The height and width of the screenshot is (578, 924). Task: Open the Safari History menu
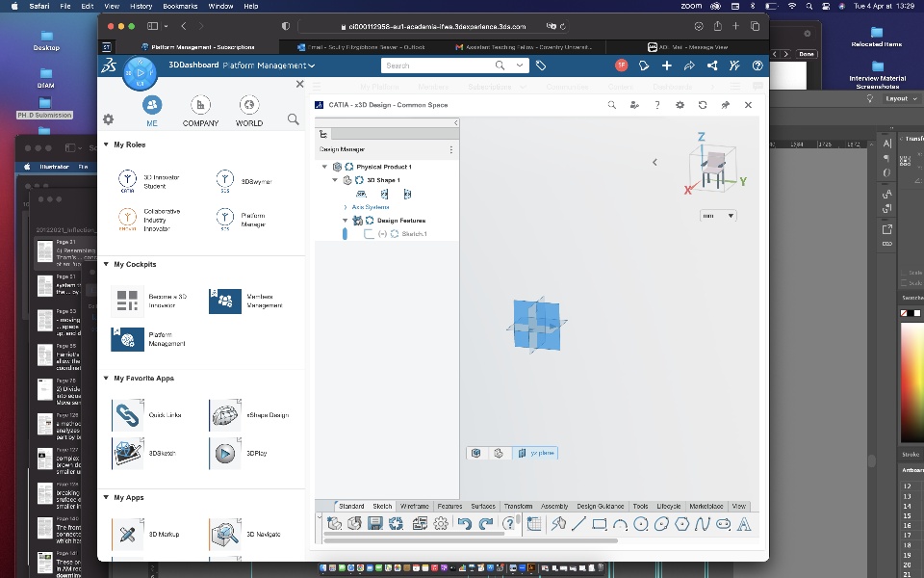[x=141, y=6]
